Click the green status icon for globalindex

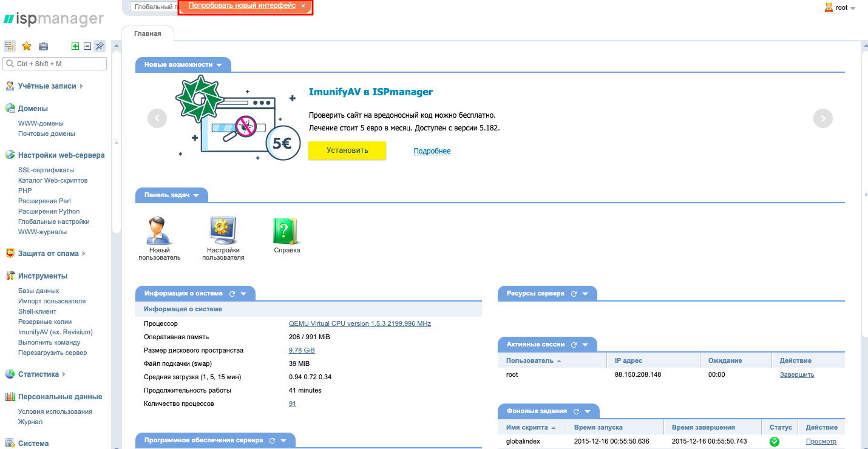[775, 442]
